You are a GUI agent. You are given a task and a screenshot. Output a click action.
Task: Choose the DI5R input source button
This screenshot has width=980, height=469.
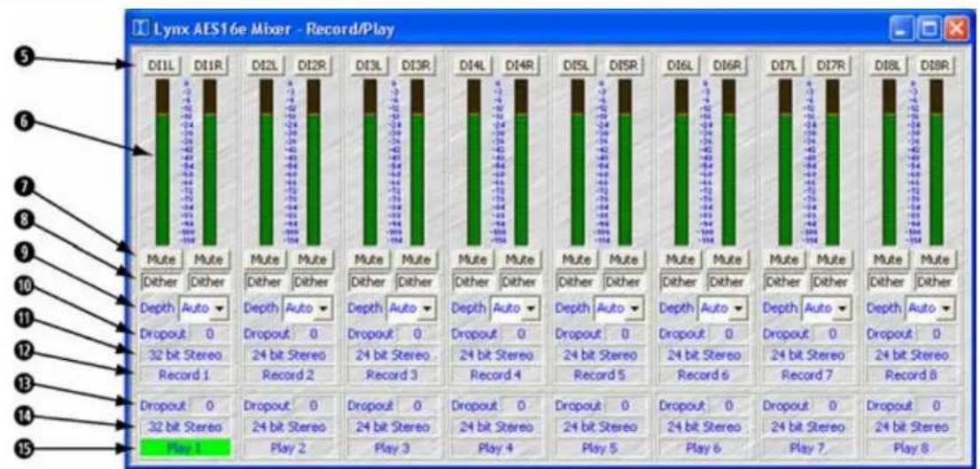(625, 65)
